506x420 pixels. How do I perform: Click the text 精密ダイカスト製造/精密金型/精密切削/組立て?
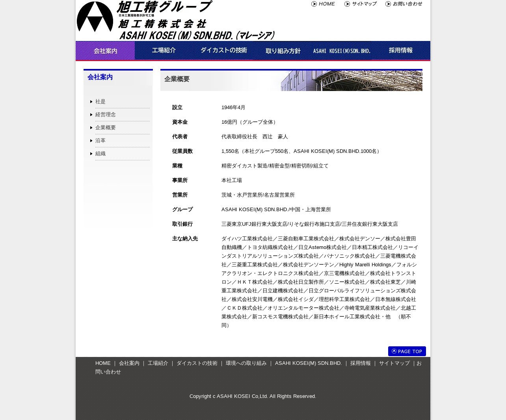(x=275, y=166)
